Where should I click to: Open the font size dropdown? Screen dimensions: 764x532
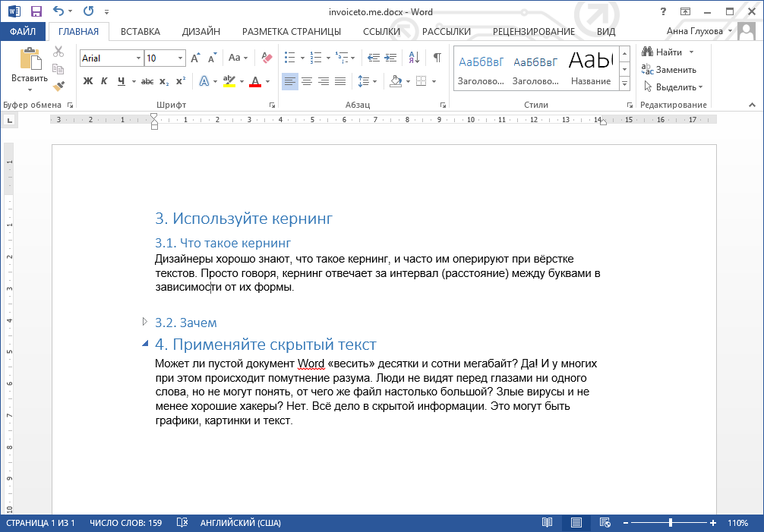click(x=179, y=58)
